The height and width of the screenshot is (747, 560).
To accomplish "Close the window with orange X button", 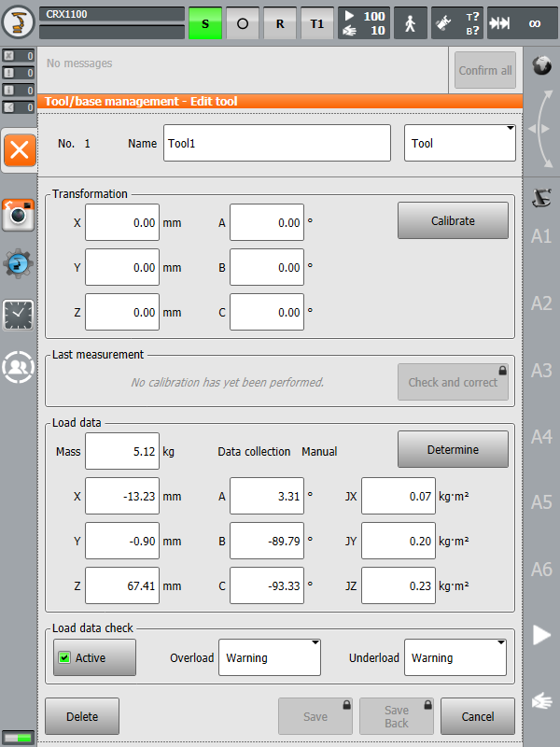I will pos(20,150).
